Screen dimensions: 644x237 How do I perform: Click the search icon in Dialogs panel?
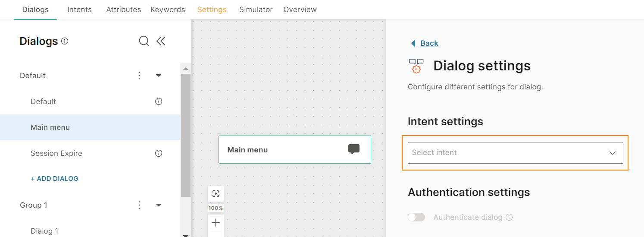(x=144, y=41)
